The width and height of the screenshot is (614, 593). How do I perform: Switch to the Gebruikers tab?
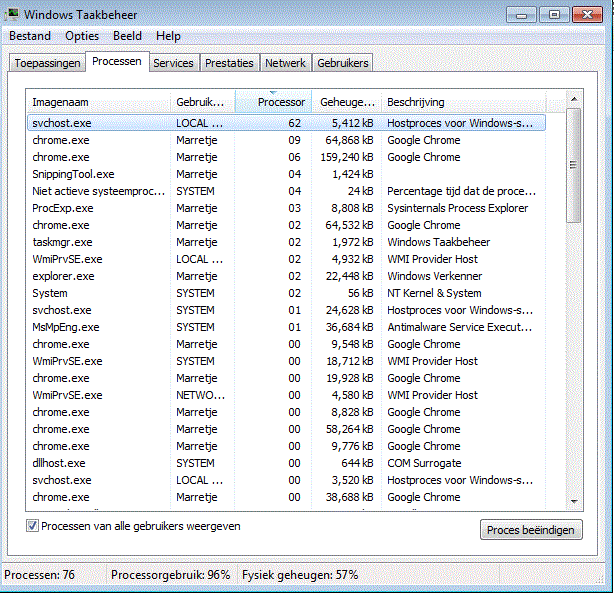tap(343, 63)
